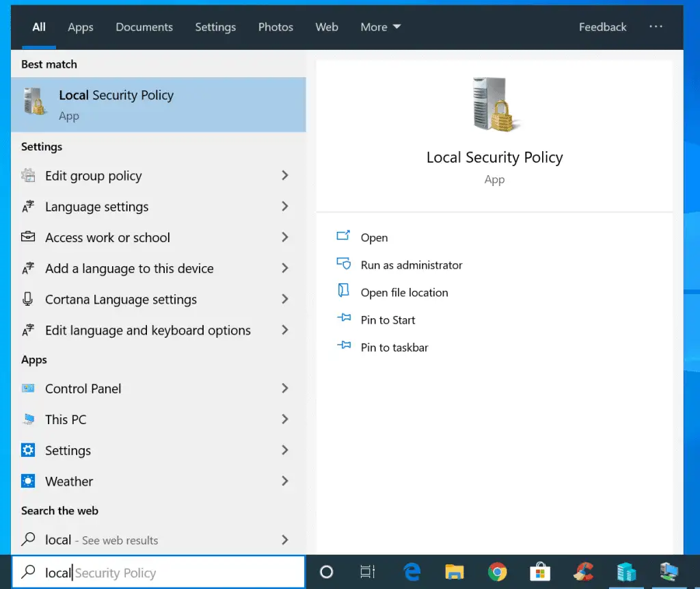Open File Explorer from the taskbar

coord(455,572)
